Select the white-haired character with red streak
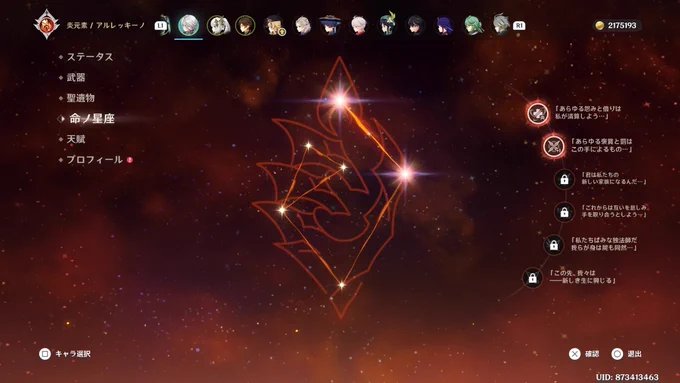Viewport: 680px width, 383px height. (359, 26)
